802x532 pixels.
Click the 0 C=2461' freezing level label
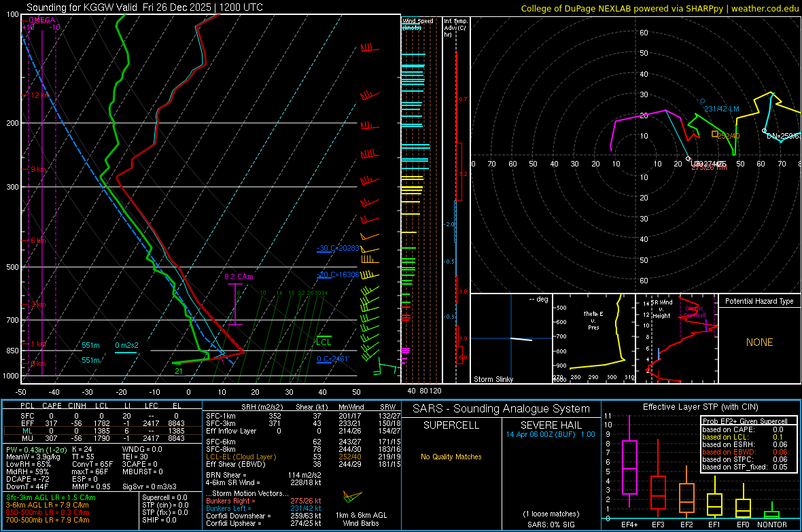(x=334, y=359)
